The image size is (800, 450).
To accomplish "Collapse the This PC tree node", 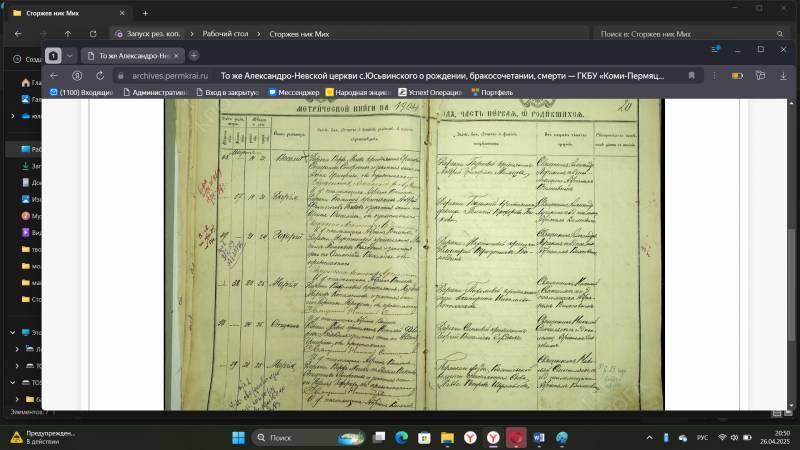I will (x=12, y=332).
